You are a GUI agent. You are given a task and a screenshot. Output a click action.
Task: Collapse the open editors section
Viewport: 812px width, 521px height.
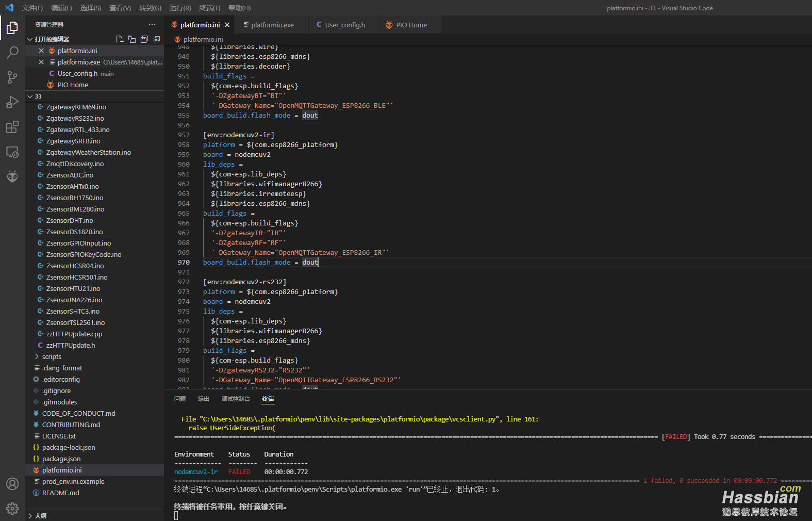pyautogui.click(x=30, y=39)
